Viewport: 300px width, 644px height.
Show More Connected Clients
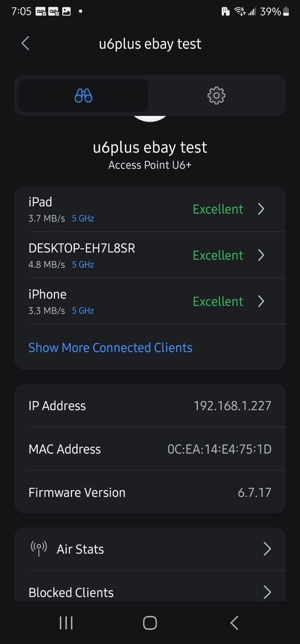coord(110,347)
